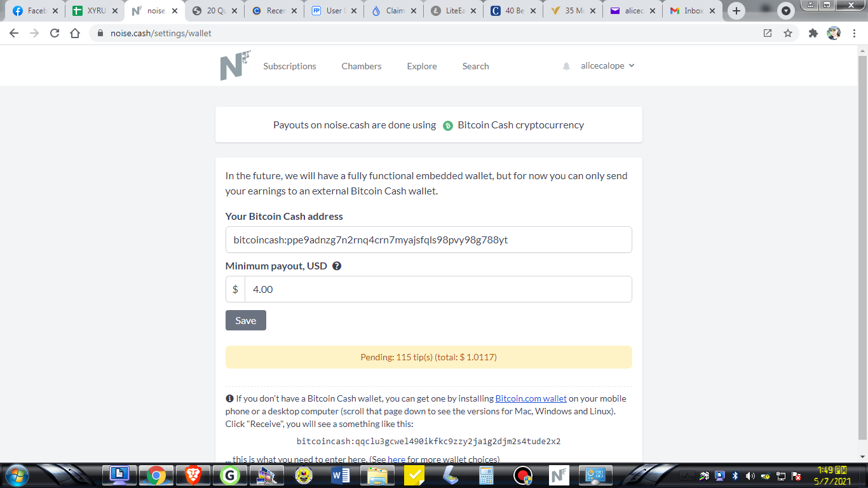This screenshot has width=868, height=488.
Task: Open Brave browser from the taskbar
Action: pyautogui.click(x=194, y=475)
